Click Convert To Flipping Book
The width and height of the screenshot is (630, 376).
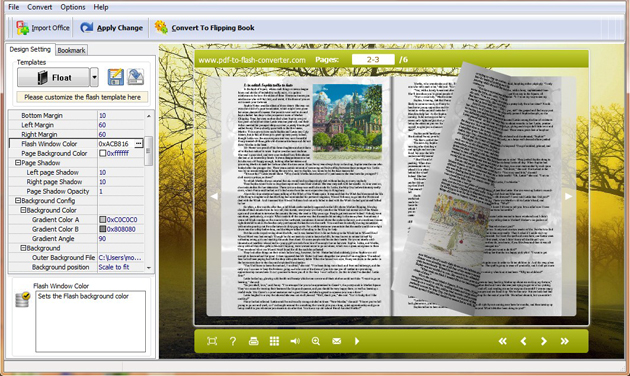click(x=205, y=28)
